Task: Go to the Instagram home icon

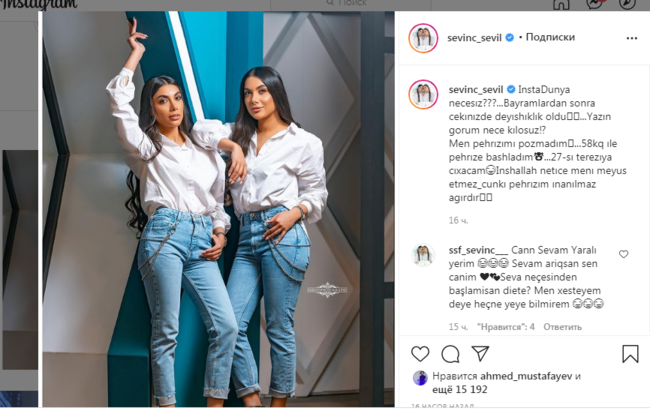Action: coord(561,5)
